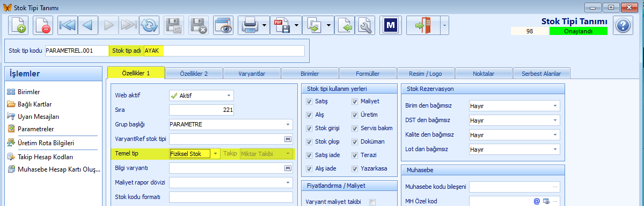Toggle the Yazarkasa checkbox
Viewport: 644px width, 206px height.
pos(355,168)
